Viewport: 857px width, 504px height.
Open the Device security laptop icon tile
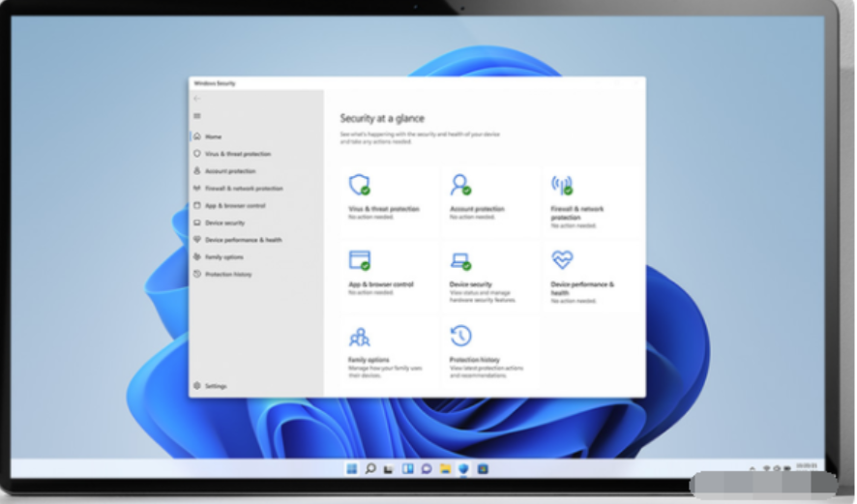pyautogui.click(x=460, y=260)
